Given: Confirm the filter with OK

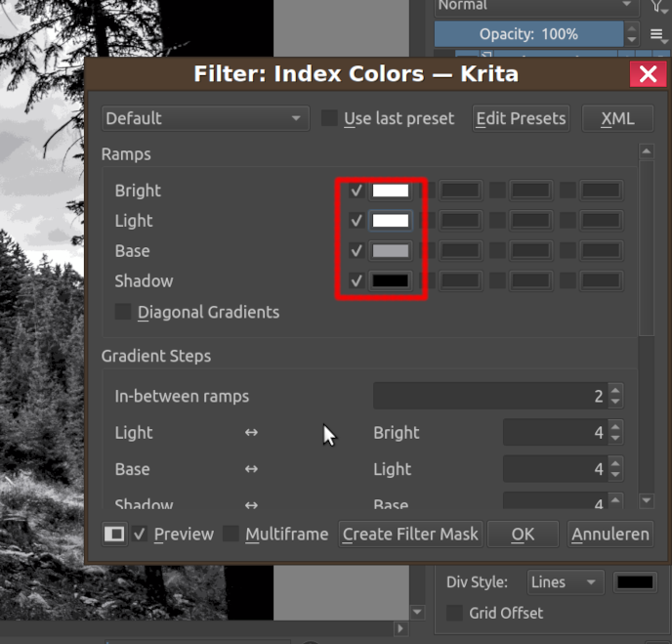Looking at the screenshot, I should coord(523,535).
